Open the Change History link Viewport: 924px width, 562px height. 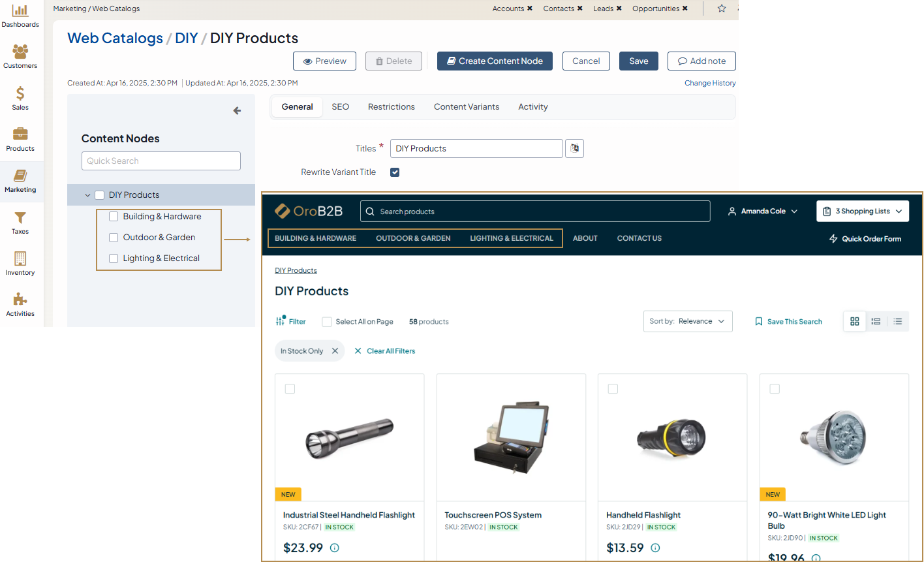click(x=709, y=83)
